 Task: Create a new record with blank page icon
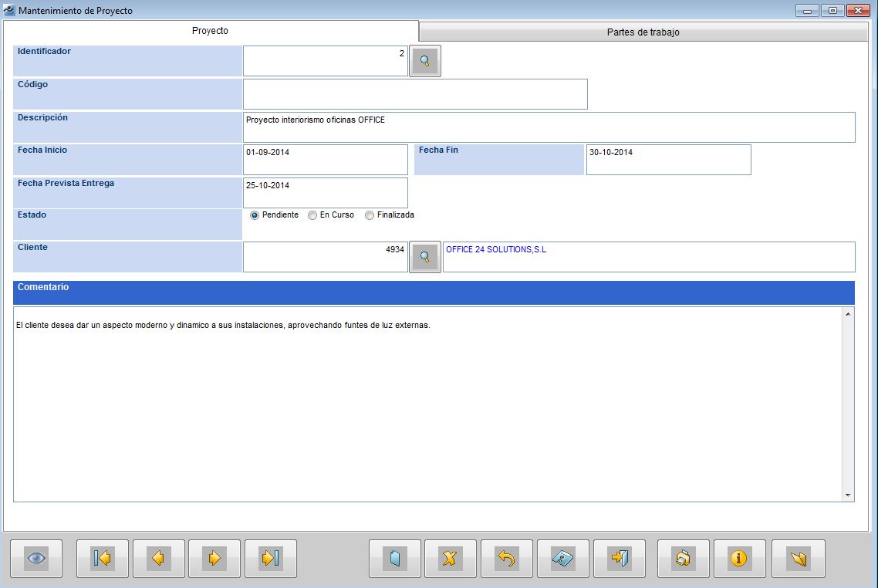point(395,558)
